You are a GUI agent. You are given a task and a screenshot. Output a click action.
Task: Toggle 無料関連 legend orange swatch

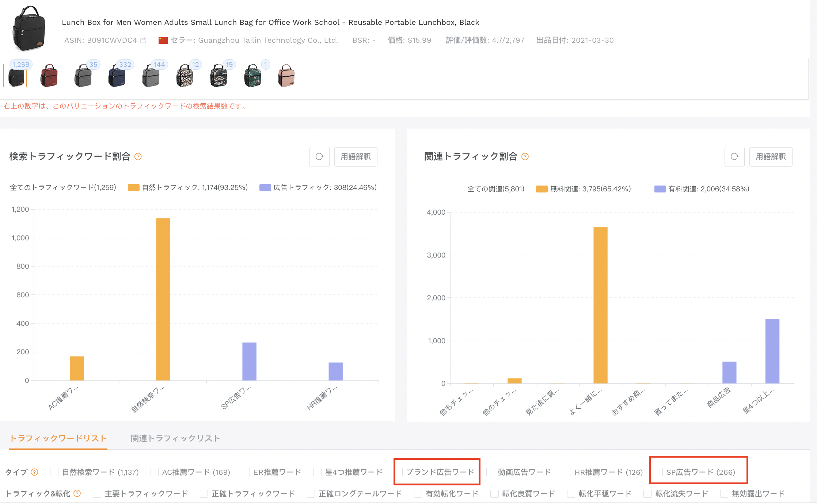(x=541, y=189)
